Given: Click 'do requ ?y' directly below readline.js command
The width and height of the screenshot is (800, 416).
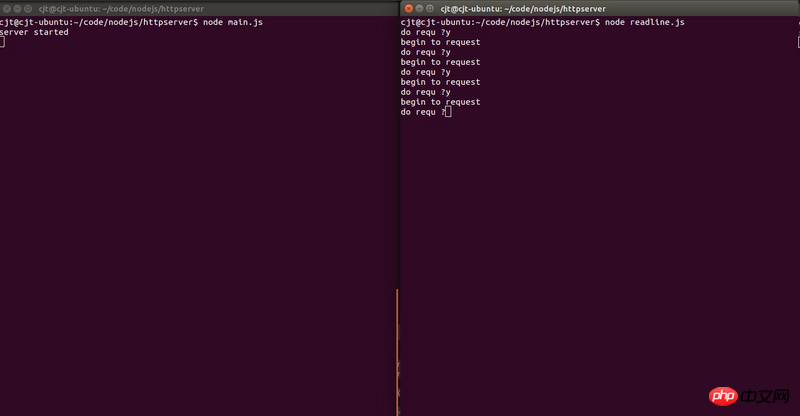Looking at the screenshot, I should pyautogui.click(x=426, y=32).
